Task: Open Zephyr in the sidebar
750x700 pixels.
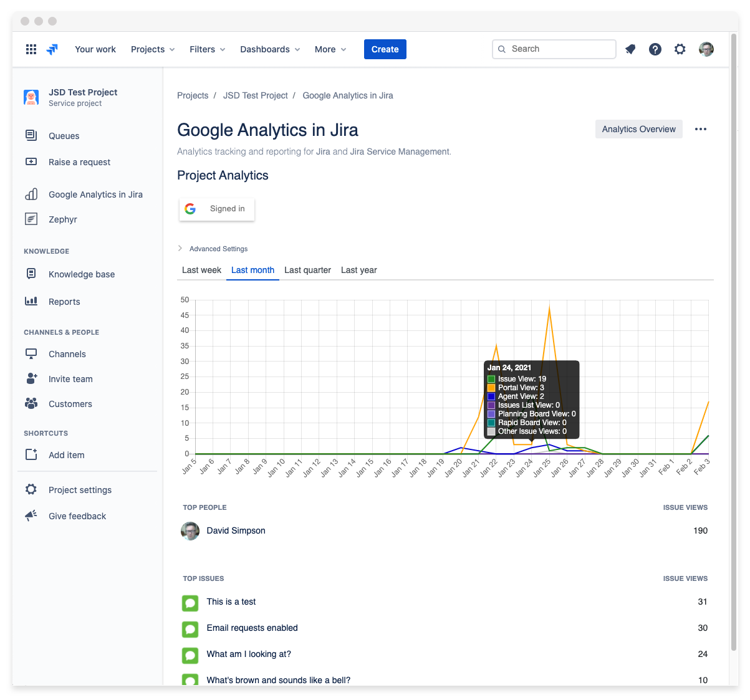Action: point(62,219)
